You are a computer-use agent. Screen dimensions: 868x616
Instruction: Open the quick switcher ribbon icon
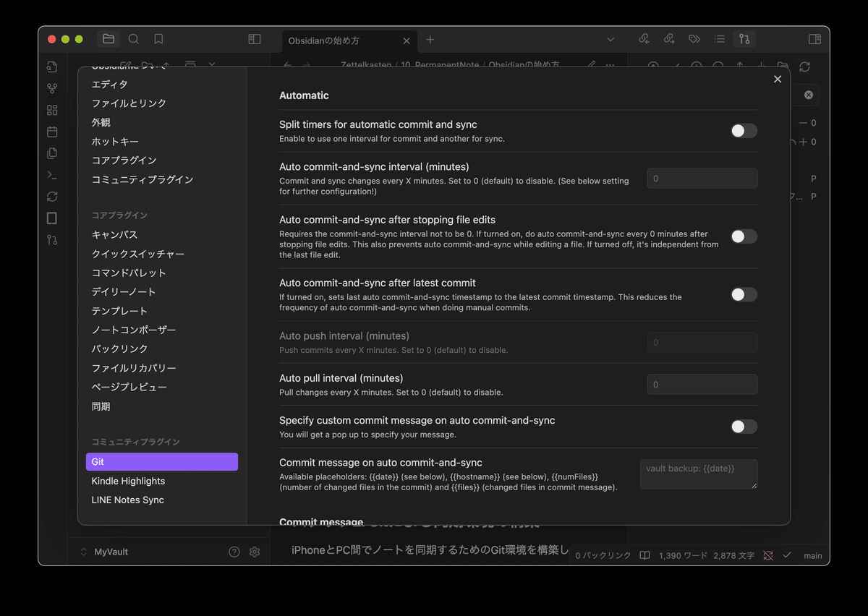[x=52, y=67]
